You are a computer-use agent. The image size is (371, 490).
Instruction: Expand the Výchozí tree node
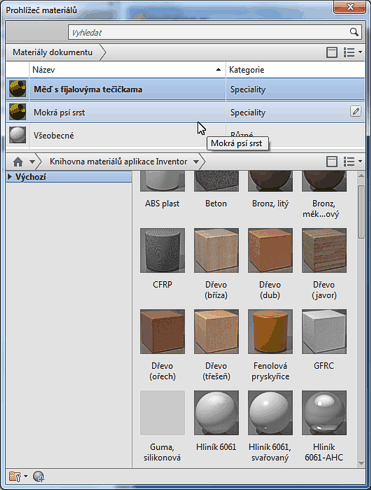click(x=10, y=177)
